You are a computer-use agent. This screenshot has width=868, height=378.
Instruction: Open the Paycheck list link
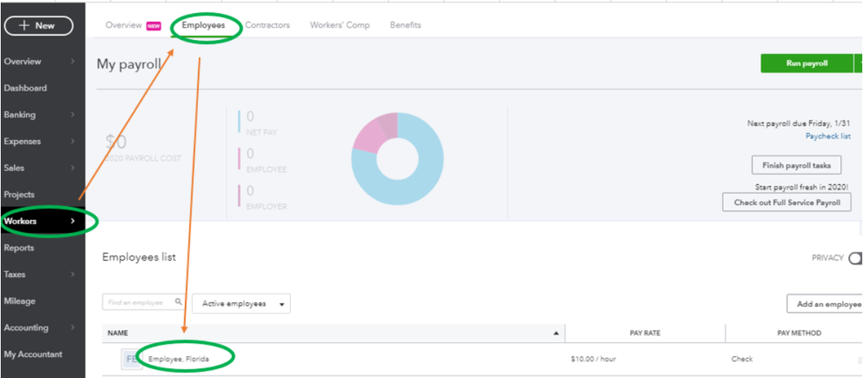[828, 136]
